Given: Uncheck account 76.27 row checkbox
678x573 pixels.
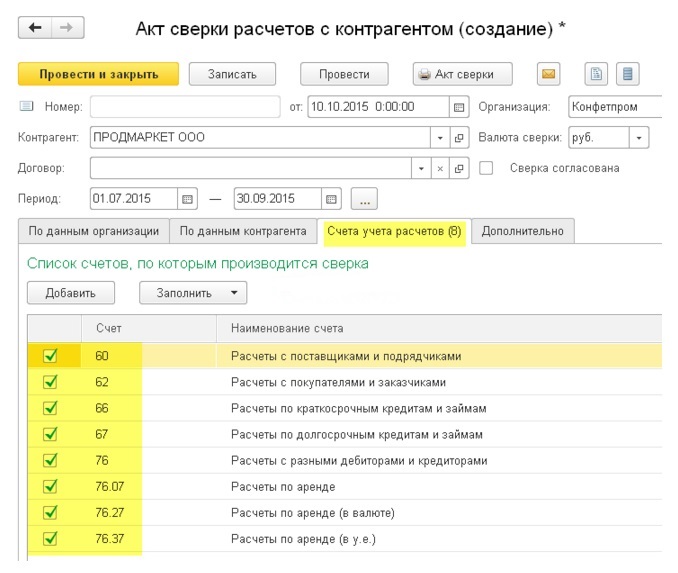Looking at the screenshot, I should 50,512.
